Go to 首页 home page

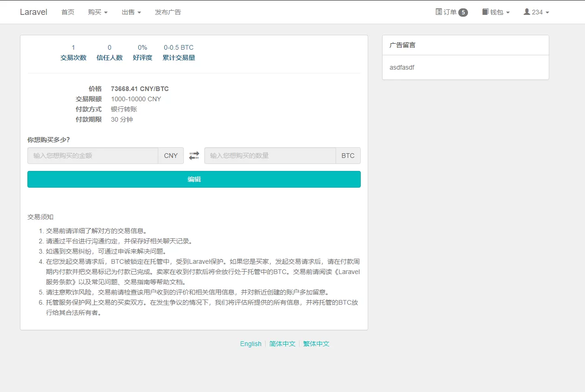pos(68,12)
